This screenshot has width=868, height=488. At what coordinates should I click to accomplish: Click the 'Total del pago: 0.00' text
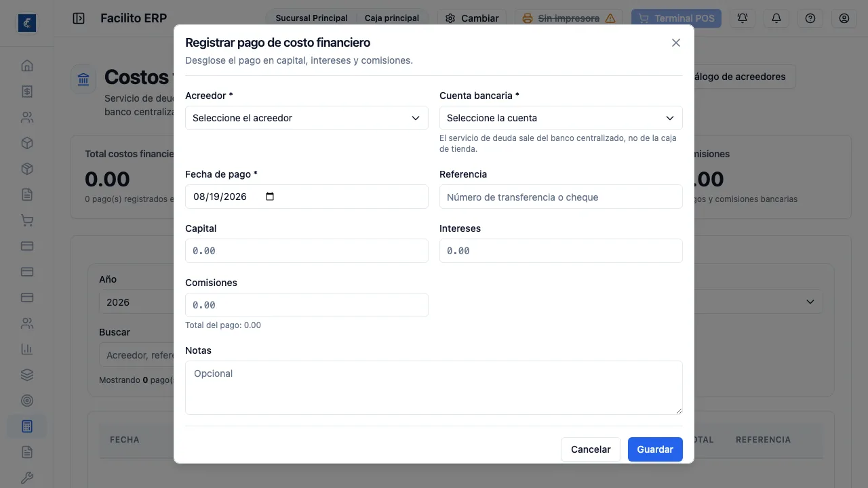223,325
